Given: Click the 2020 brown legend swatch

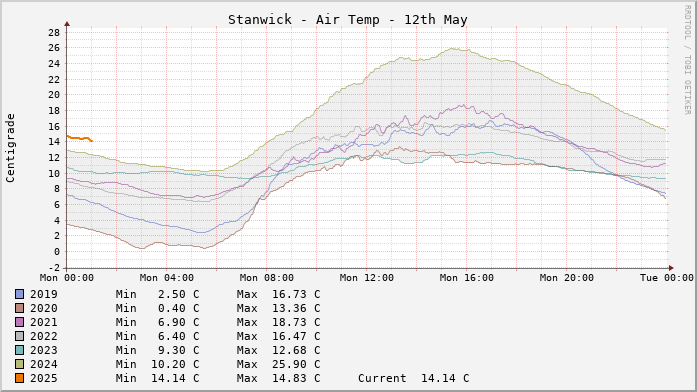Looking at the screenshot, I should point(20,308).
